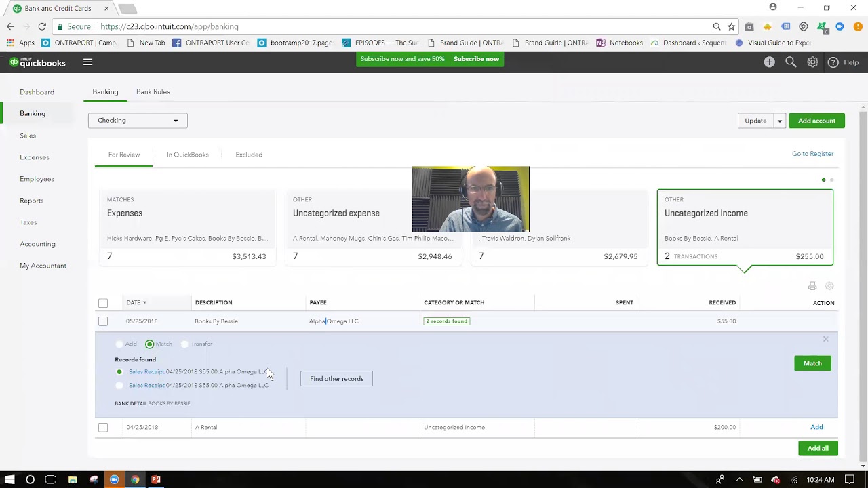Viewport: 868px width, 488px height.
Task: Select the Banking tab at top
Action: pos(105,91)
